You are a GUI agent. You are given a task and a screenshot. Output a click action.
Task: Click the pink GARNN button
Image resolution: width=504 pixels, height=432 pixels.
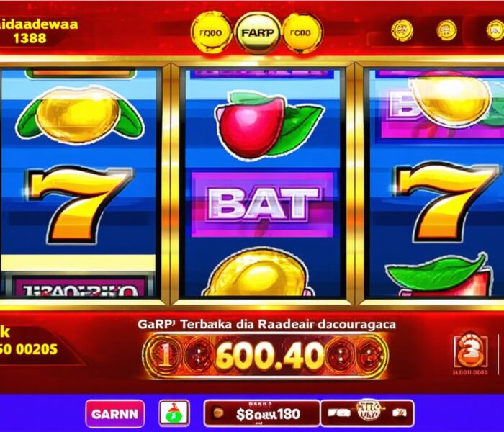pos(114,414)
